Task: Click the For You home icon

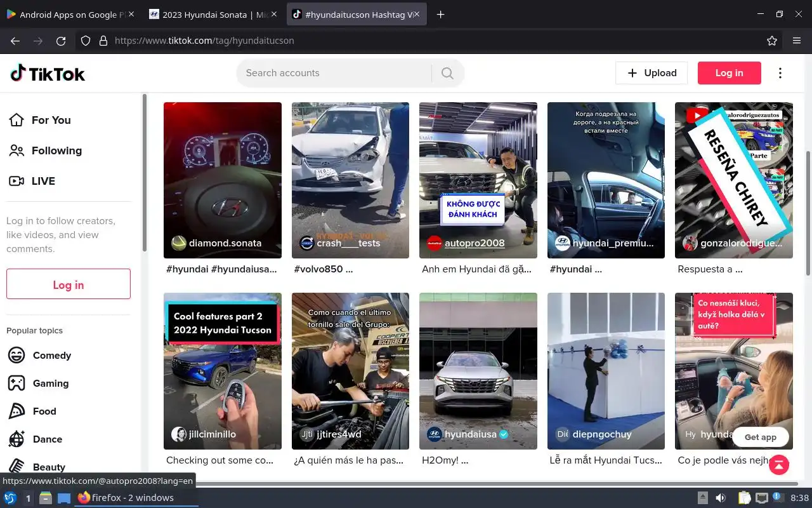Action: tap(16, 120)
